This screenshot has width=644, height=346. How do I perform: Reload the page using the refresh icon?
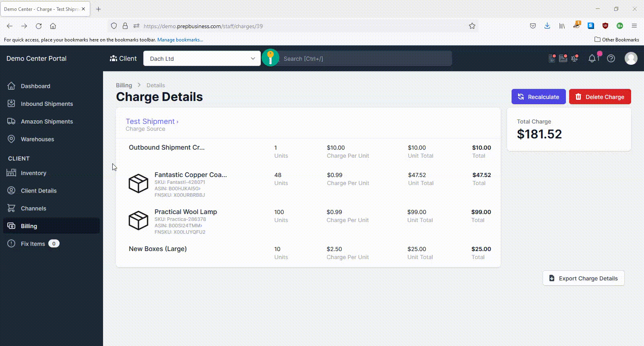(x=39, y=26)
